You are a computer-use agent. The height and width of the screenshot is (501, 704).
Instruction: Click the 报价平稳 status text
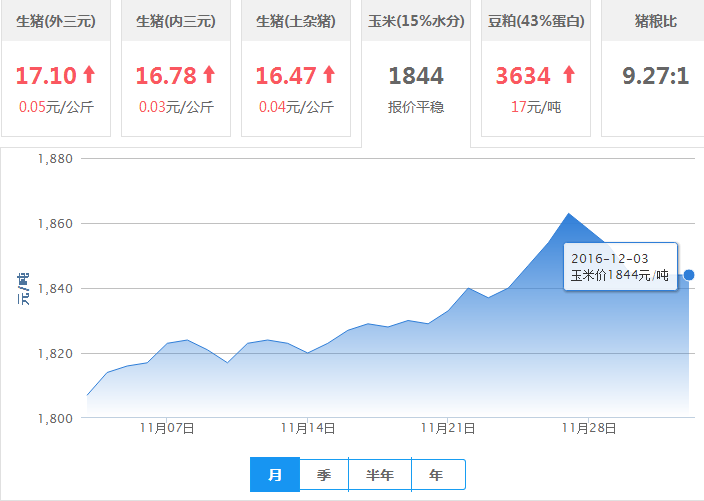point(416,107)
